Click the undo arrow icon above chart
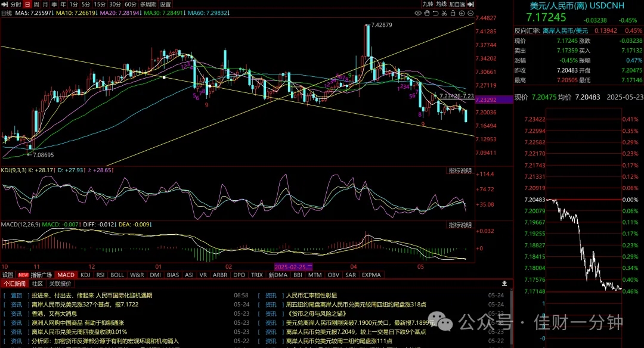The image size is (644, 348). [435, 13]
